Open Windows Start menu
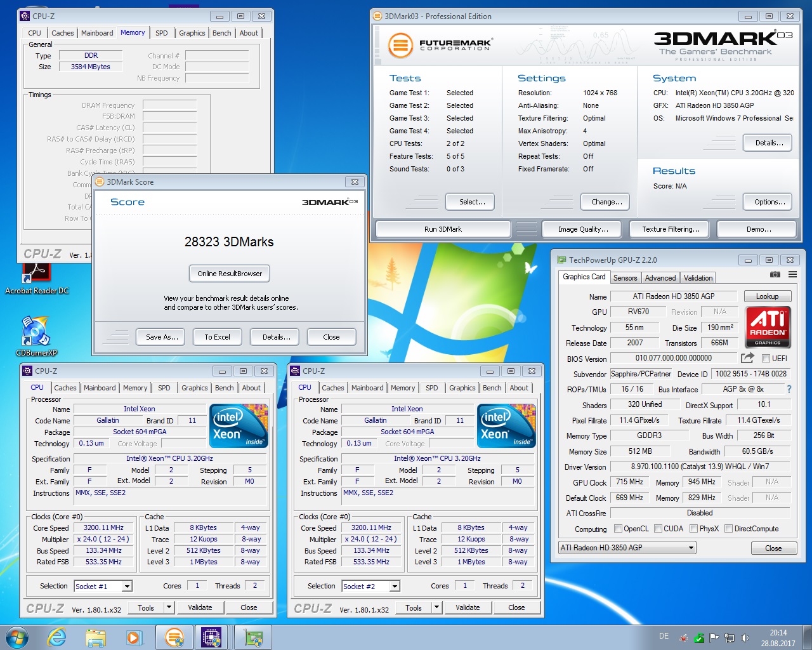 (17, 637)
